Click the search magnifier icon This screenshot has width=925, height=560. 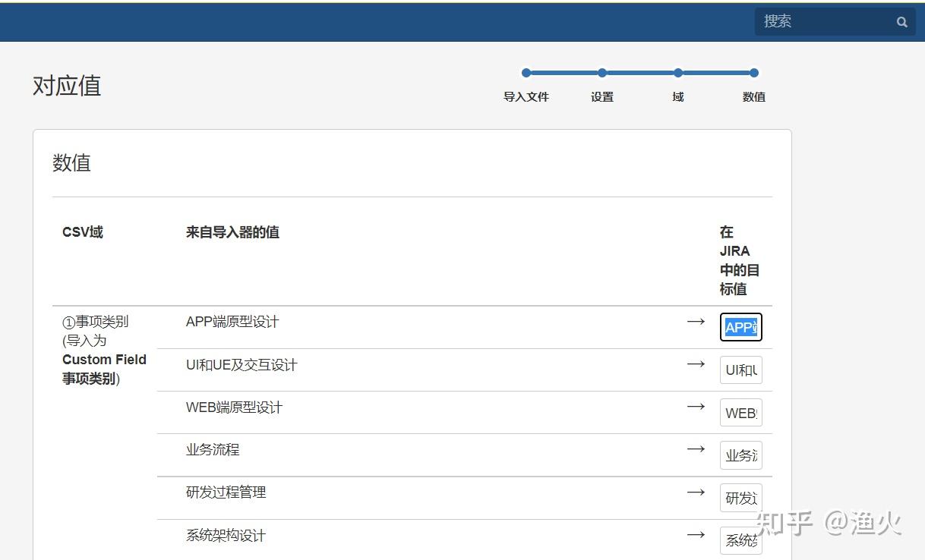click(x=901, y=22)
